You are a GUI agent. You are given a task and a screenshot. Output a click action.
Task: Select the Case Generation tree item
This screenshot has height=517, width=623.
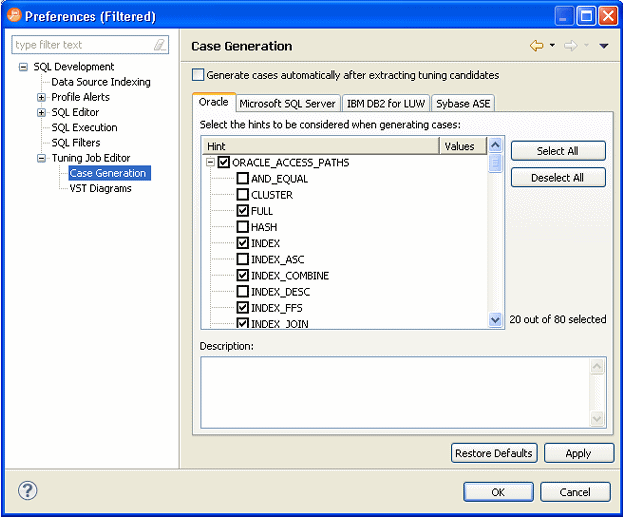[x=108, y=173]
